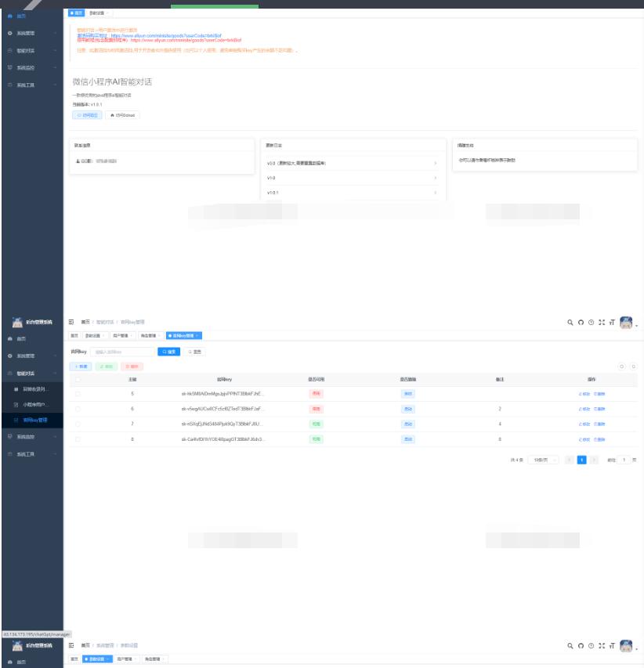Tick the checkbox for row with 主键 7
This screenshot has width=644, height=668.
point(78,424)
